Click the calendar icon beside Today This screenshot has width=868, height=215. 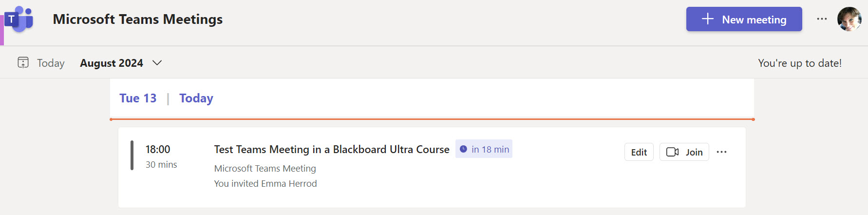(x=23, y=63)
